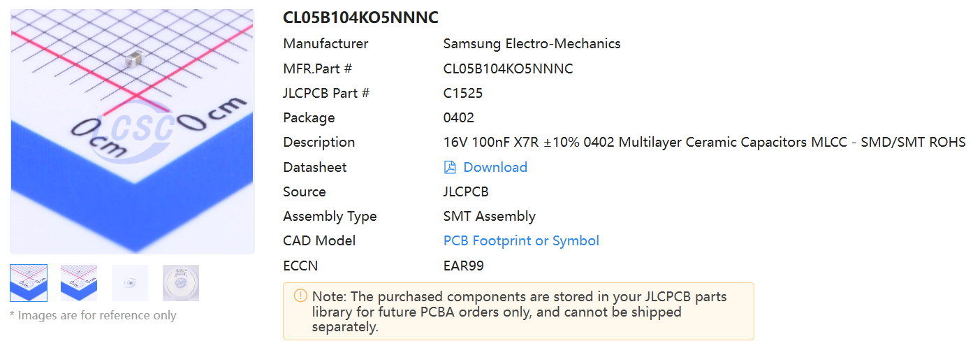Screen dimensions: 980x362
Task: Click the MFR part number value
Action: click(x=508, y=68)
